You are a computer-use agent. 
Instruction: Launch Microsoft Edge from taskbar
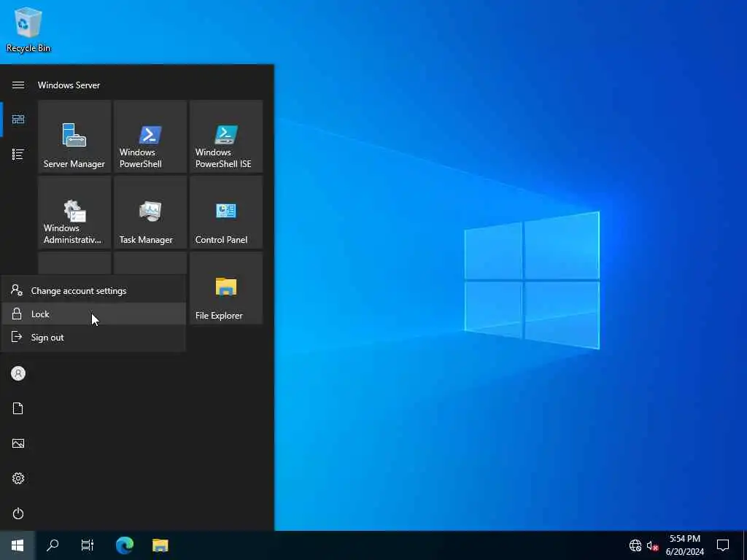pos(125,545)
